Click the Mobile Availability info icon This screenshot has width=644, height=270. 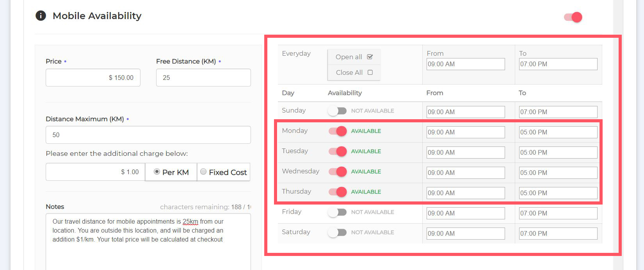tap(41, 16)
